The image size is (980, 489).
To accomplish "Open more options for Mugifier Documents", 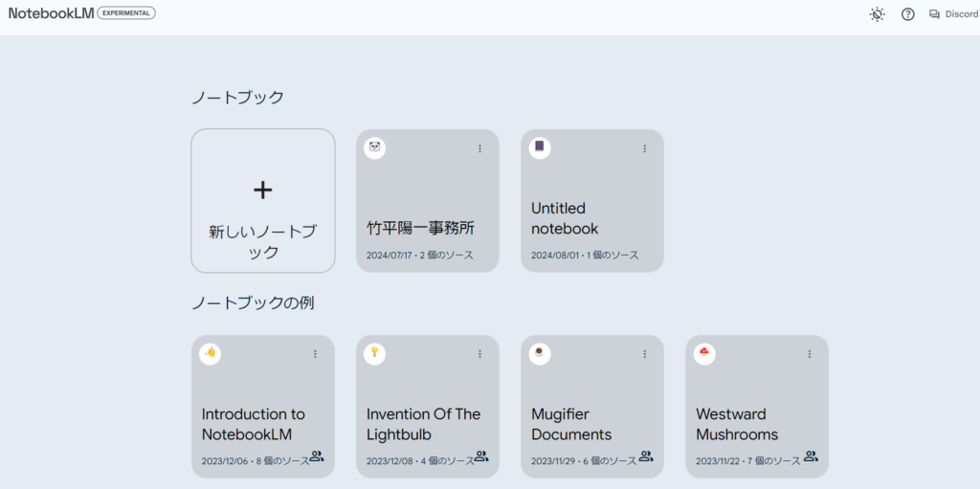I will point(645,354).
